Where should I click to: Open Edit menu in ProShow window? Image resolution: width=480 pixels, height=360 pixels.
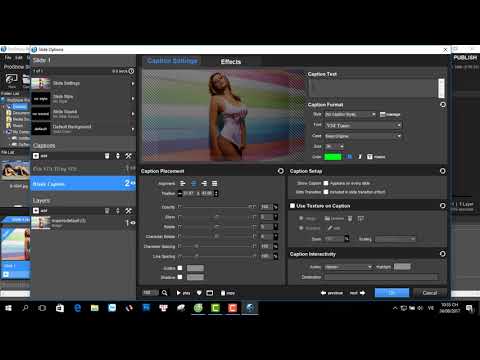(x=19, y=58)
